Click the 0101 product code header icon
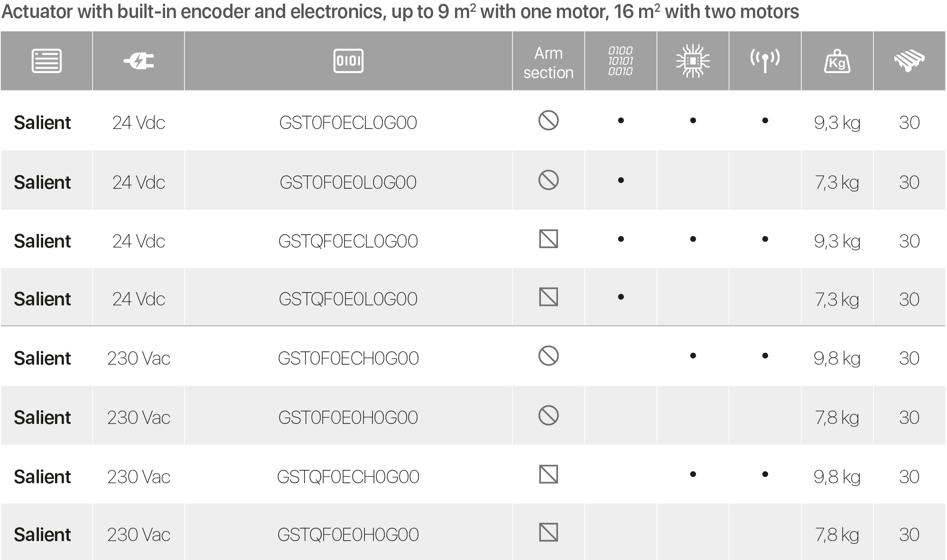The height and width of the screenshot is (560, 947). point(348,61)
